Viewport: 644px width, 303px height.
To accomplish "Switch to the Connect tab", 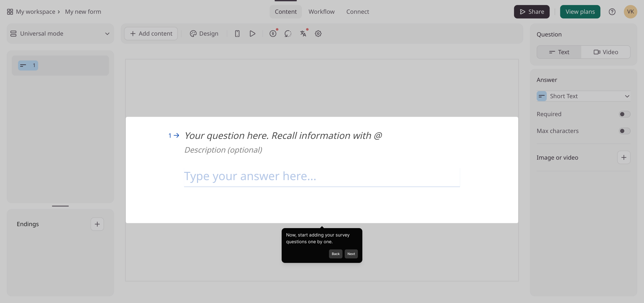I will coord(358,12).
